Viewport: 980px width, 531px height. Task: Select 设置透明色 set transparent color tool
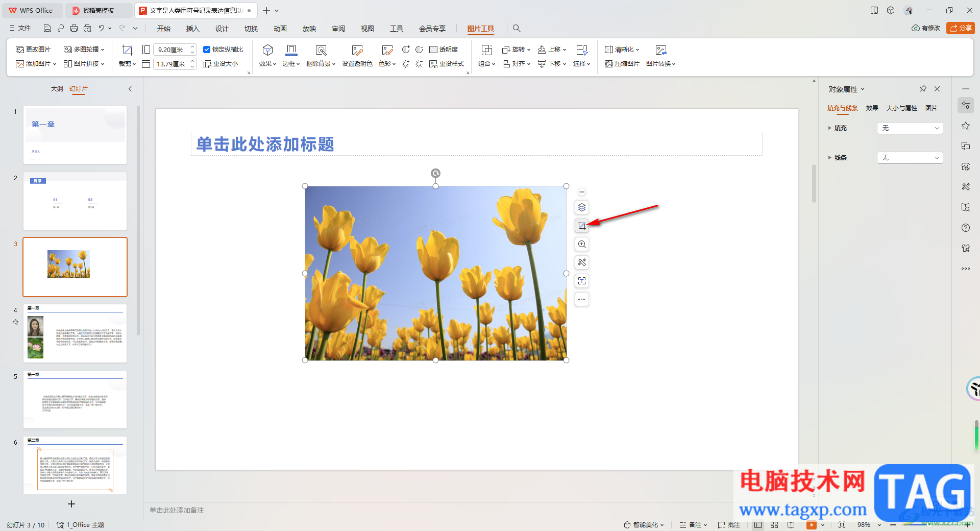[x=357, y=56]
